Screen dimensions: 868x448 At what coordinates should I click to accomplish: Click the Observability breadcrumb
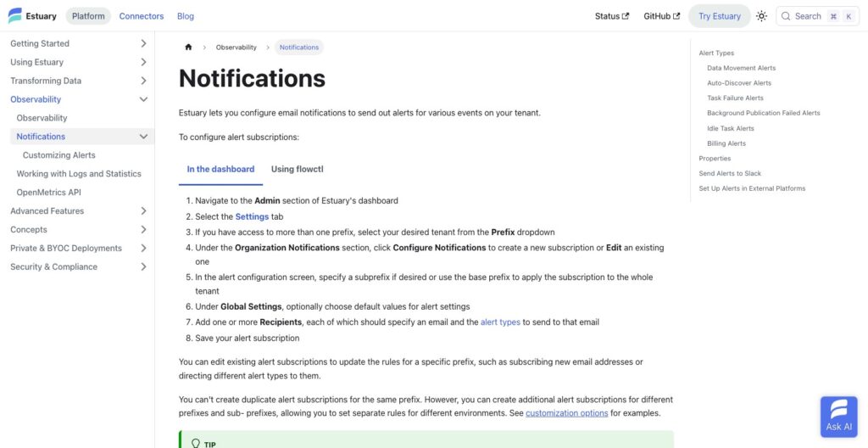(236, 48)
